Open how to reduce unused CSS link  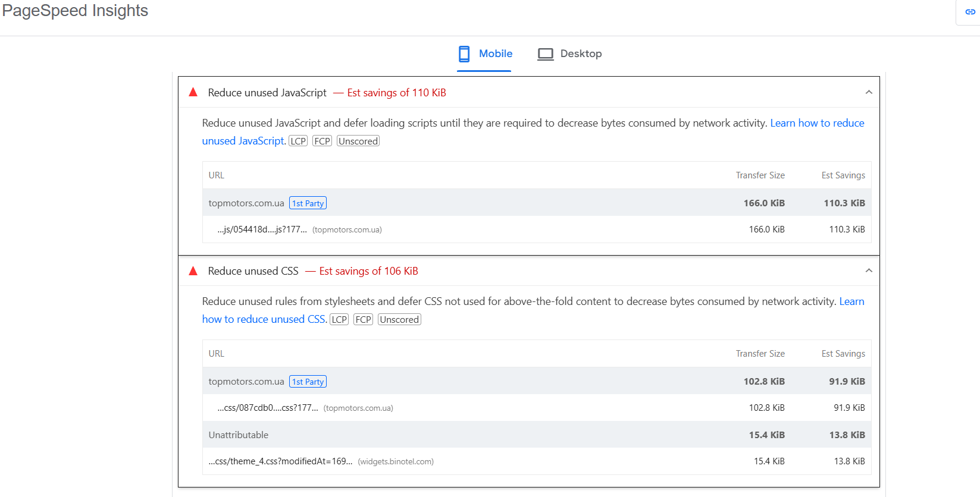(x=264, y=319)
